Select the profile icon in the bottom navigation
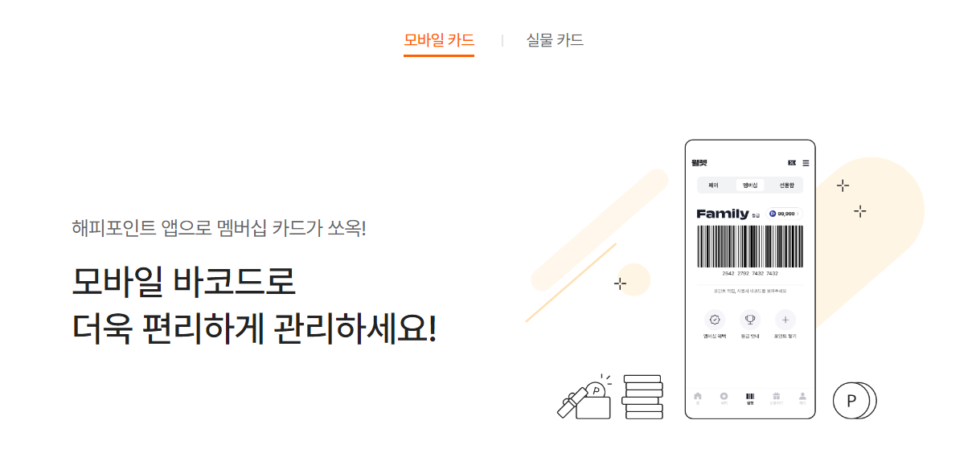980x461 pixels. (x=802, y=398)
